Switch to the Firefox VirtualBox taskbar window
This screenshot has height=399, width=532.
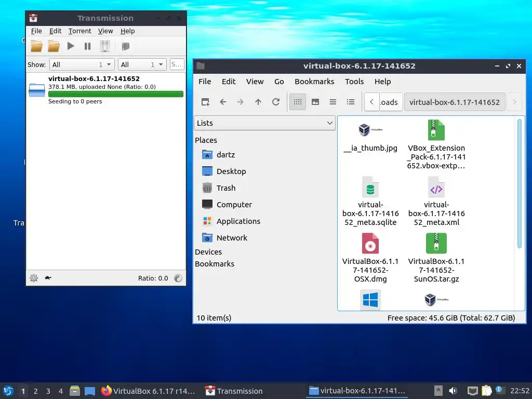point(148,391)
